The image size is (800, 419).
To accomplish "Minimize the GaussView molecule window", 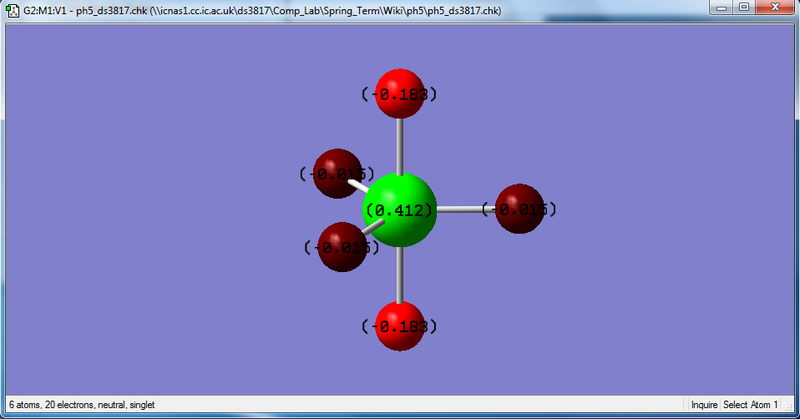I will tap(721, 7).
